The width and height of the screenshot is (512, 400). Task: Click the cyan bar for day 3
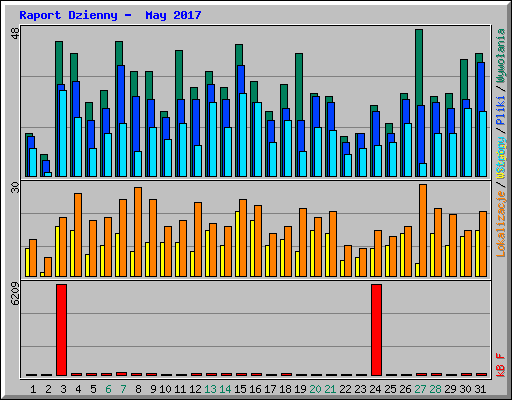click(63, 133)
